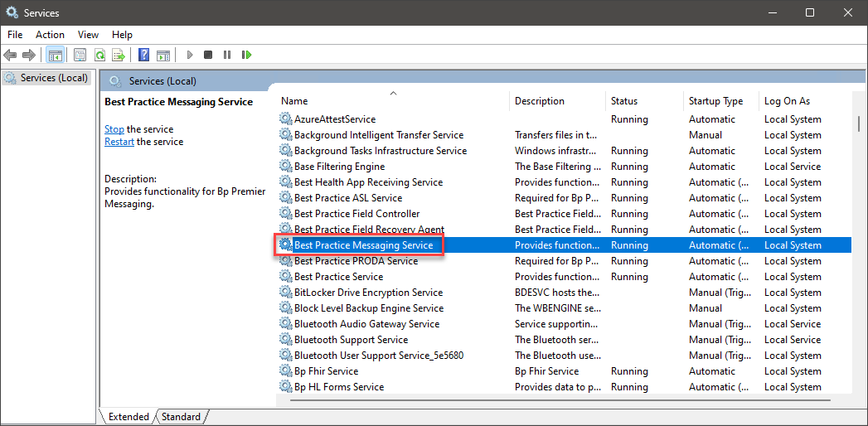This screenshot has width=868, height=426.
Task: Select Bluetooth Audio Gateway Service
Action: click(x=366, y=324)
